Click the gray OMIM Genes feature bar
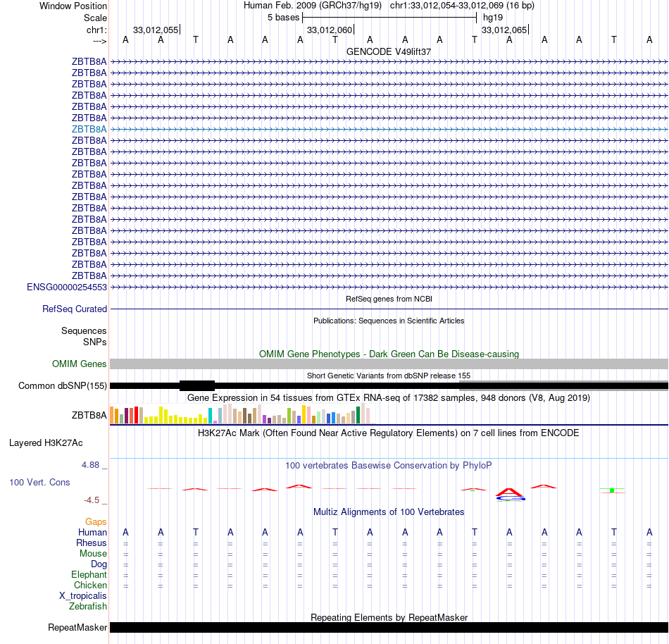This screenshot has height=644, width=669. [389, 364]
